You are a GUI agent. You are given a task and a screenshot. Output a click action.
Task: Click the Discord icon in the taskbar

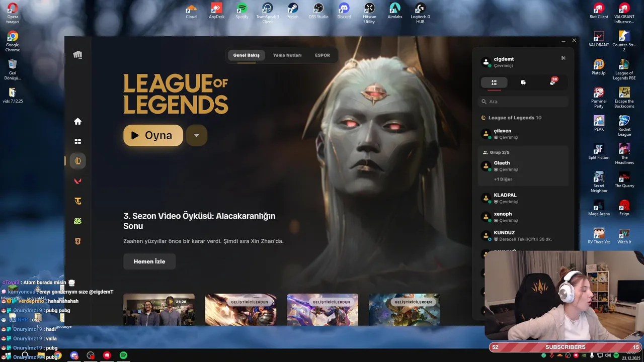(x=74, y=355)
